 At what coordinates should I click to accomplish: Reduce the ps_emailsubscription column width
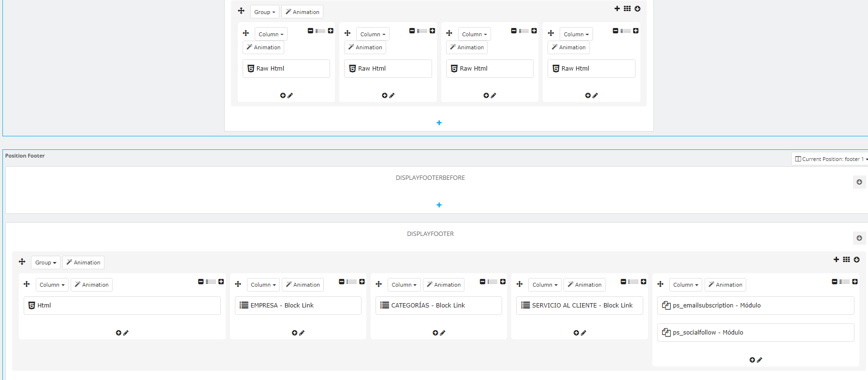point(834,281)
